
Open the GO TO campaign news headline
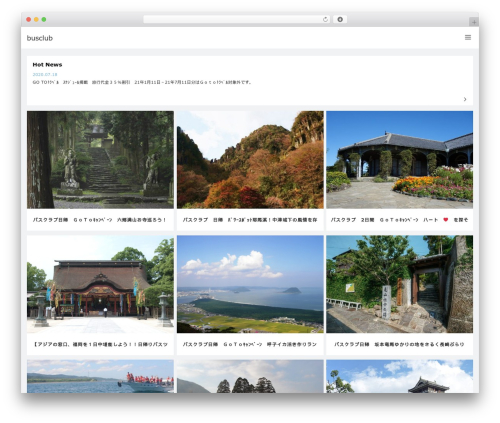point(142,82)
